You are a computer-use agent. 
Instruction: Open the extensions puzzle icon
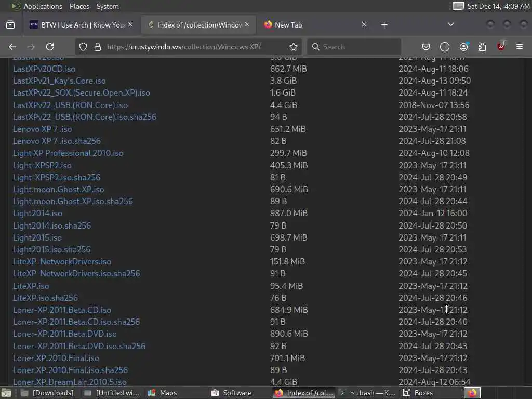(x=482, y=47)
